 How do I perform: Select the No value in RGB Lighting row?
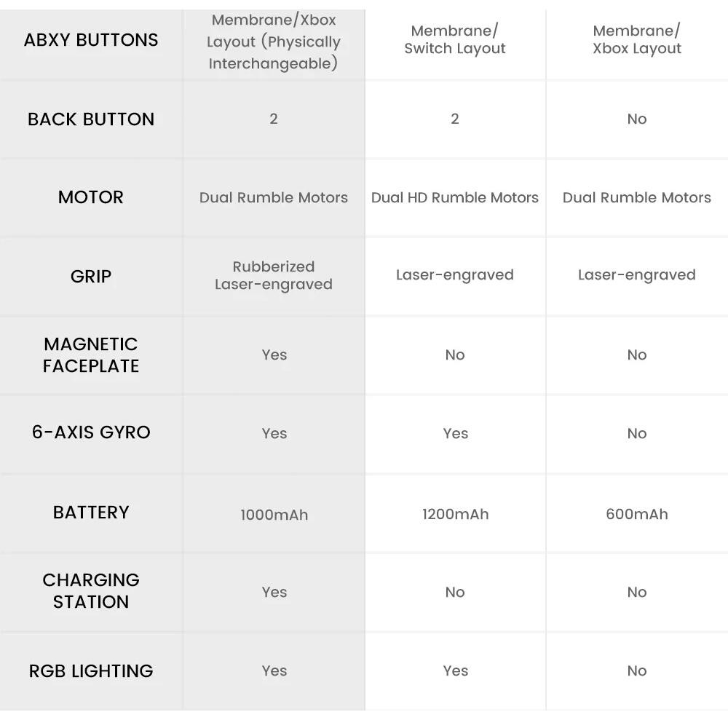point(636,670)
